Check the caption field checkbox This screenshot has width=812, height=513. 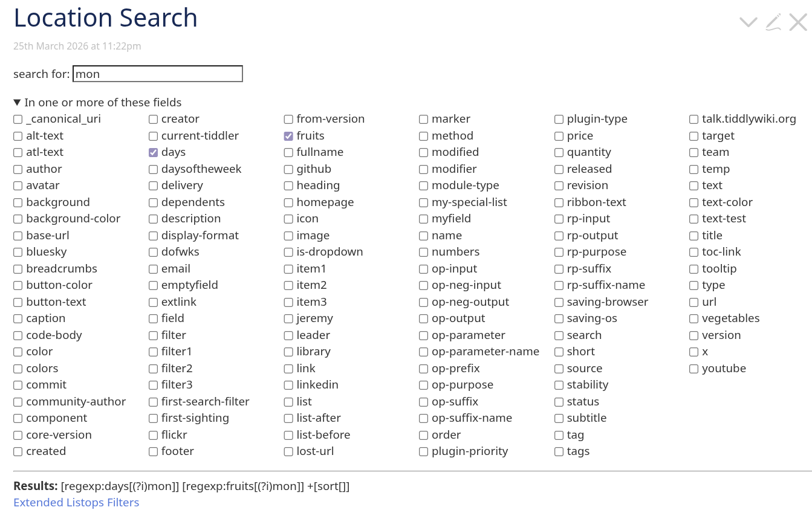tap(18, 318)
